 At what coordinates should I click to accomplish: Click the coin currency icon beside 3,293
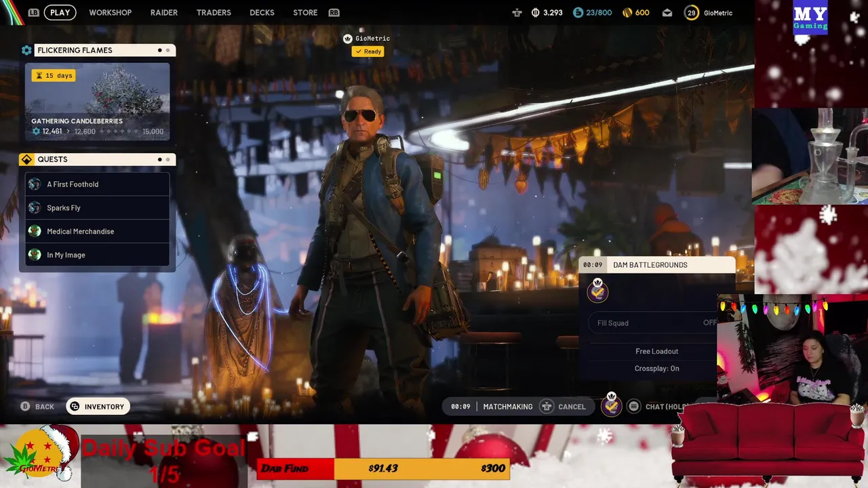click(x=535, y=12)
